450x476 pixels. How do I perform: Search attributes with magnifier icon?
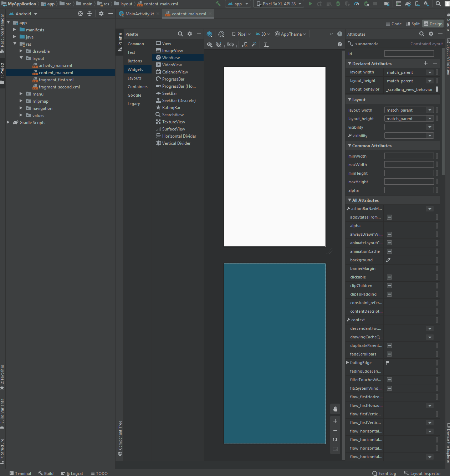pyautogui.click(x=422, y=34)
